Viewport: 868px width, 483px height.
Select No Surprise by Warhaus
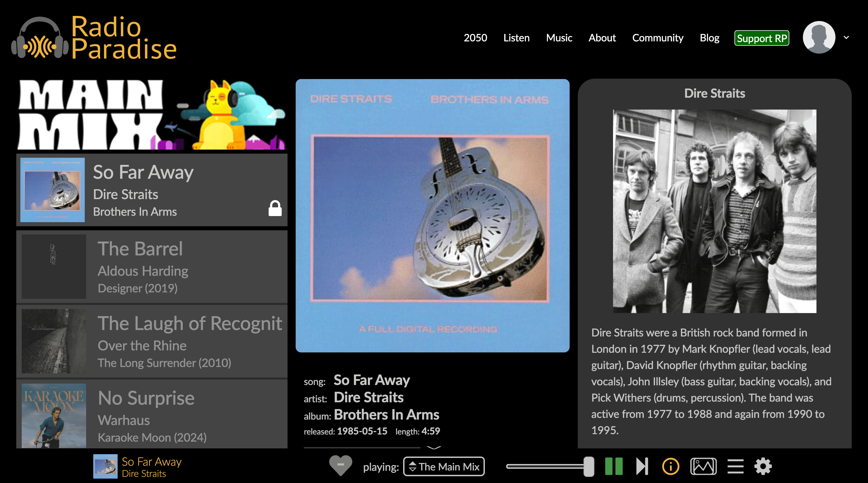click(x=152, y=414)
